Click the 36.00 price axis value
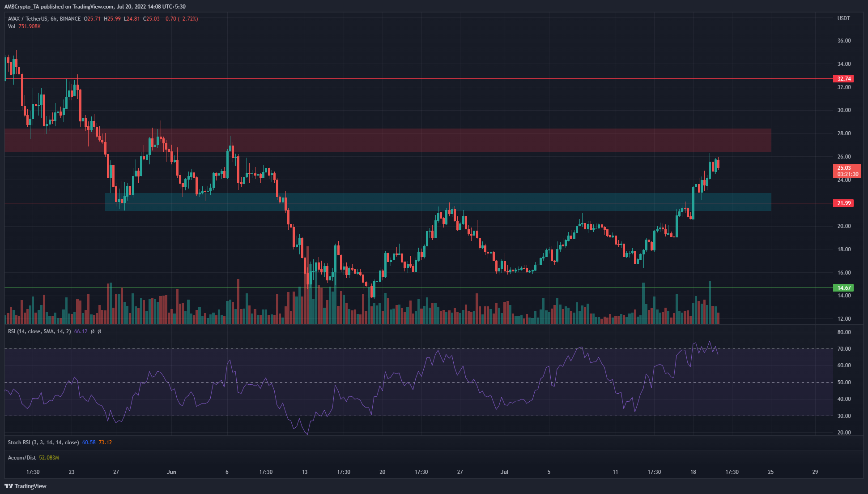The width and height of the screenshot is (868, 494). pyautogui.click(x=844, y=41)
